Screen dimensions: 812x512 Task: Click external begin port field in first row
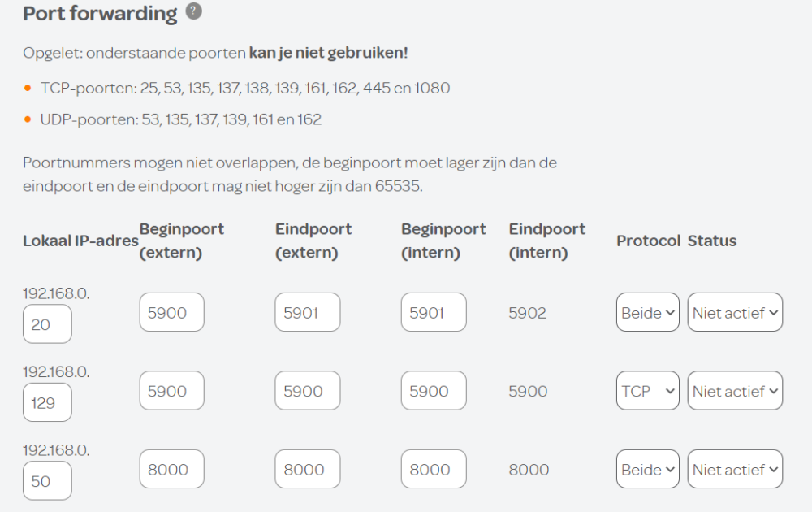click(x=171, y=313)
